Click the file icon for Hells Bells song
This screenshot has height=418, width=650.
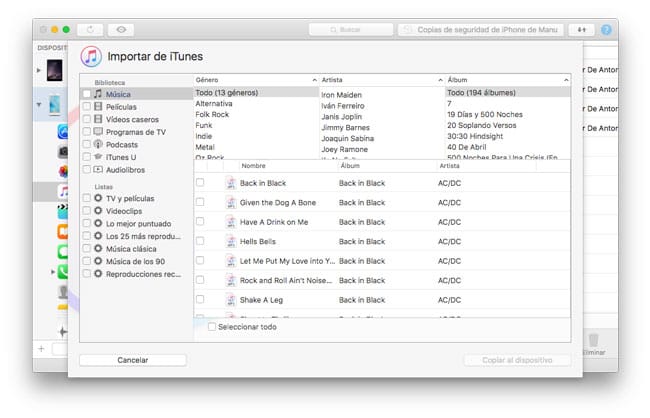(x=230, y=241)
